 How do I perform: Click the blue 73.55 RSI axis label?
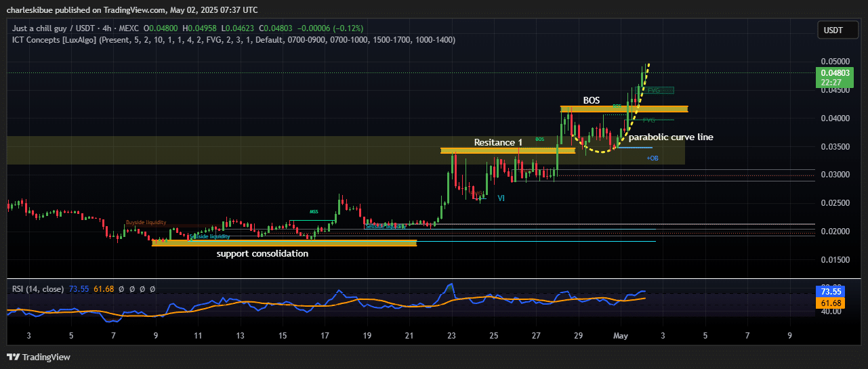click(831, 290)
